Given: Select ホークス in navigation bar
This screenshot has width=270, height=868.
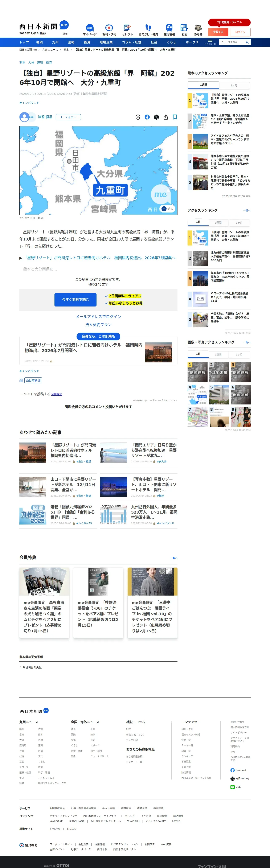Looking at the screenshot, I should (192, 42).
